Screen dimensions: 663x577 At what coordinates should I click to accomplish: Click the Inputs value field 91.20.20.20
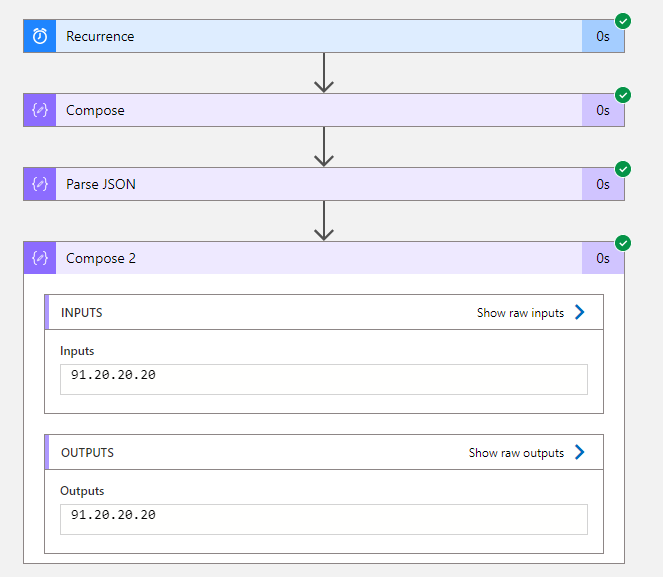(323, 379)
